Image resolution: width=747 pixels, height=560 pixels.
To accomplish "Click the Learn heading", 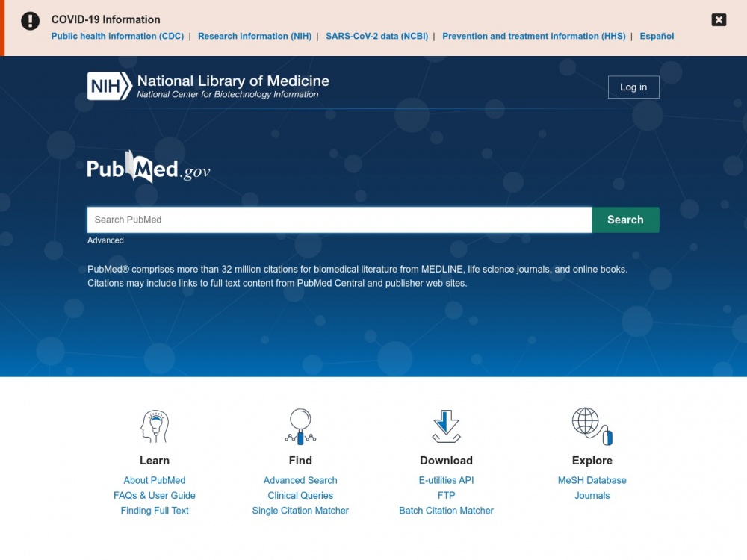I will point(155,461).
